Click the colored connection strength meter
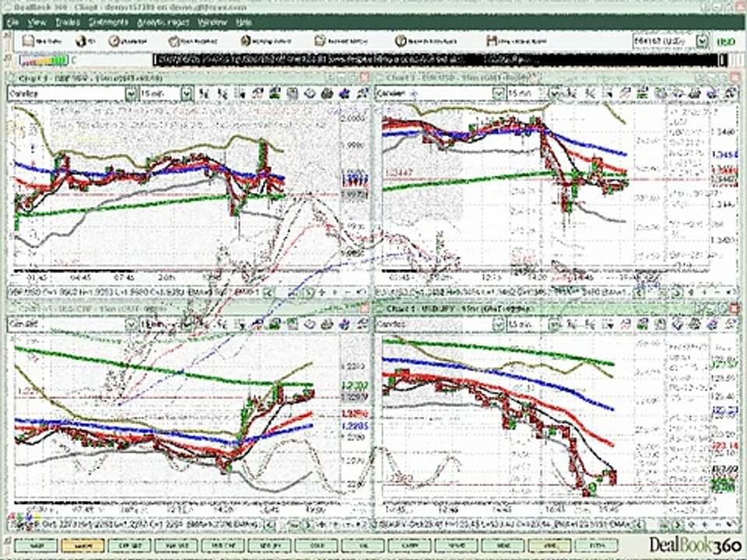The width and height of the screenshot is (747, 560). (x=44, y=61)
